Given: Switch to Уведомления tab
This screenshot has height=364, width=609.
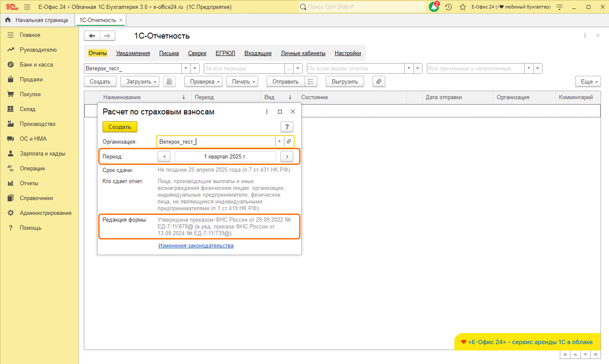Looking at the screenshot, I should [133, 53].
